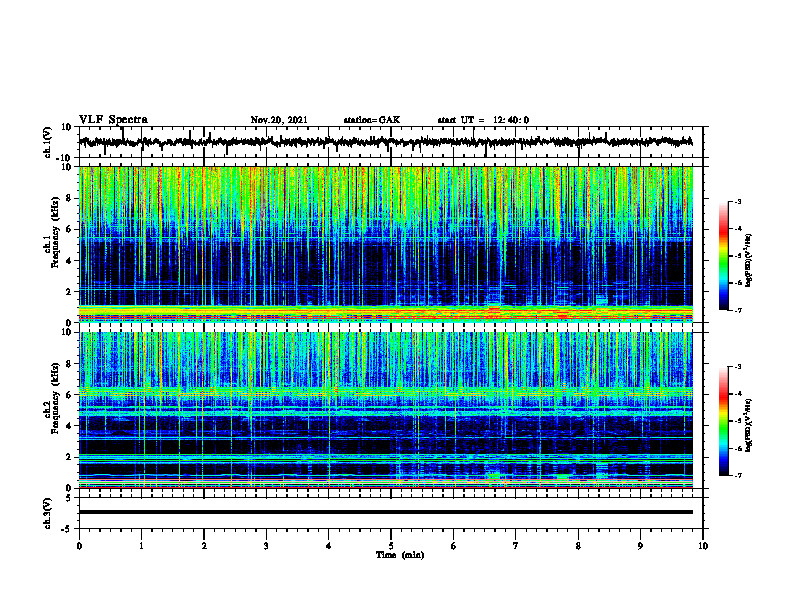Click the "6" kHz tick on ch.2 frequency axis
The height and width of the screenshot is (612, 792).
coord(69,395)
